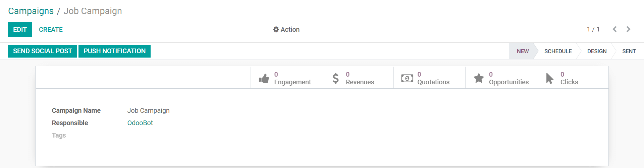Image resolution: width=644 pixels, height=168 pixels.
Task: Open the Quotations stat label
Action: (x=433, y=82)
